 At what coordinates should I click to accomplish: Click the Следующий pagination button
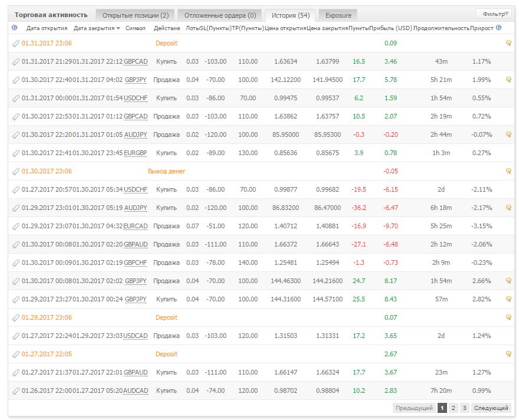pos(491,408)
